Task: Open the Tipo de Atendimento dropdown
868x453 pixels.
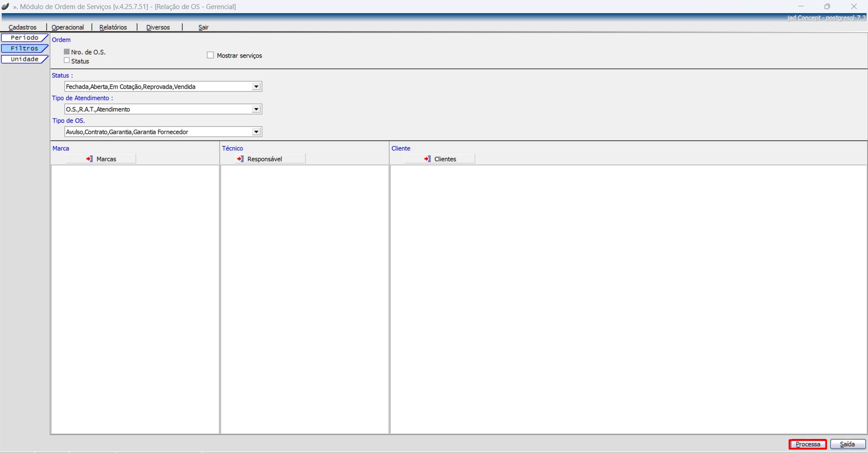Action: (x=256, y=109)
